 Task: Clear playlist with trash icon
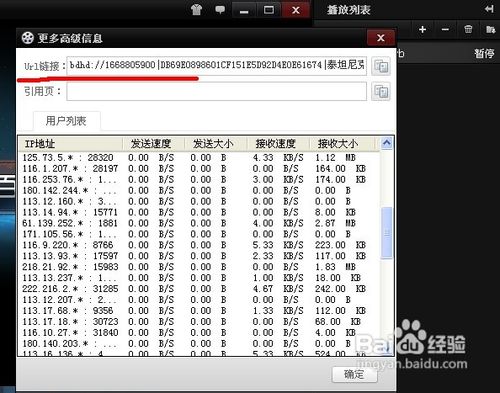tap(468, 29)
